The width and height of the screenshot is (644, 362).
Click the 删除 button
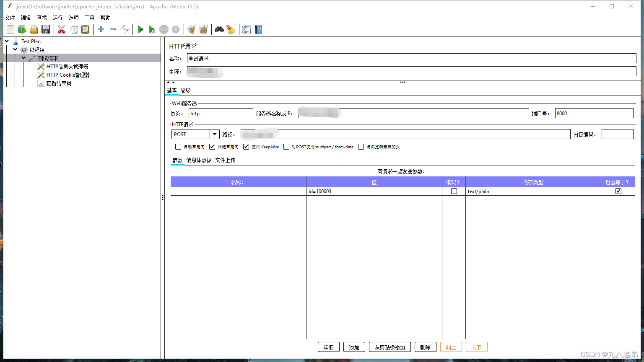[x=425, y=347]
